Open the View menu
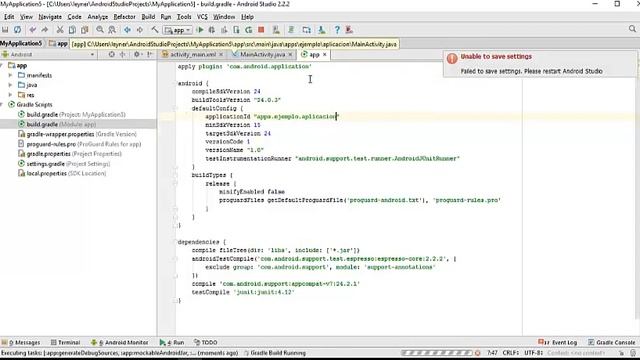The width and height of the screenshot is (640, 360). point(26,17)
